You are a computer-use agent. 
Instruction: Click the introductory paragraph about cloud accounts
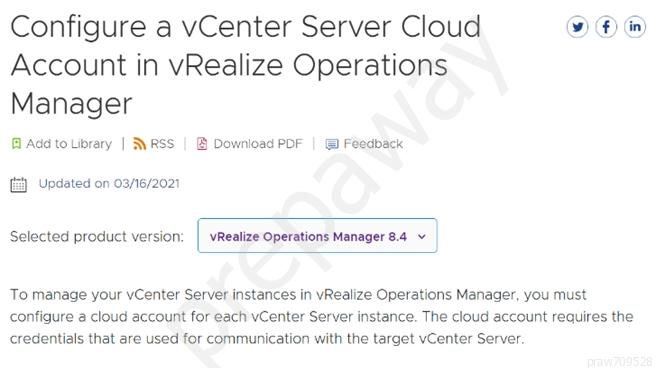coord(321,317)
